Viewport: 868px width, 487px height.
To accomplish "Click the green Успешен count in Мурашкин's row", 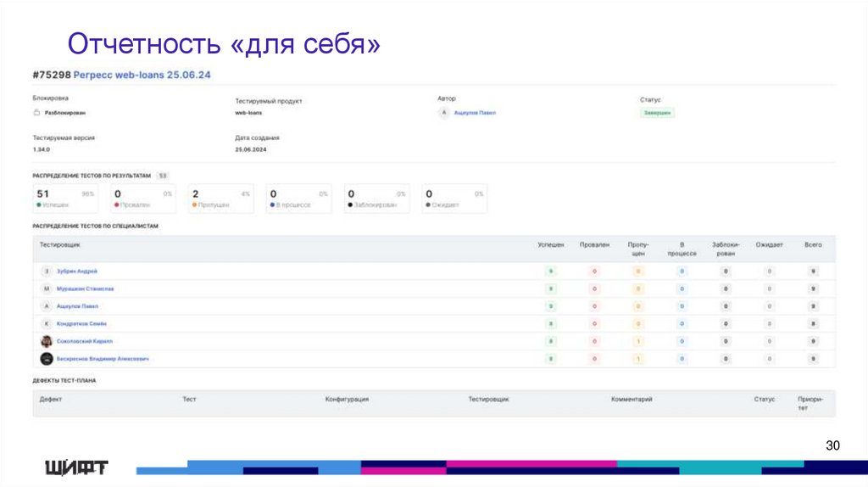I will coord(551,288).
